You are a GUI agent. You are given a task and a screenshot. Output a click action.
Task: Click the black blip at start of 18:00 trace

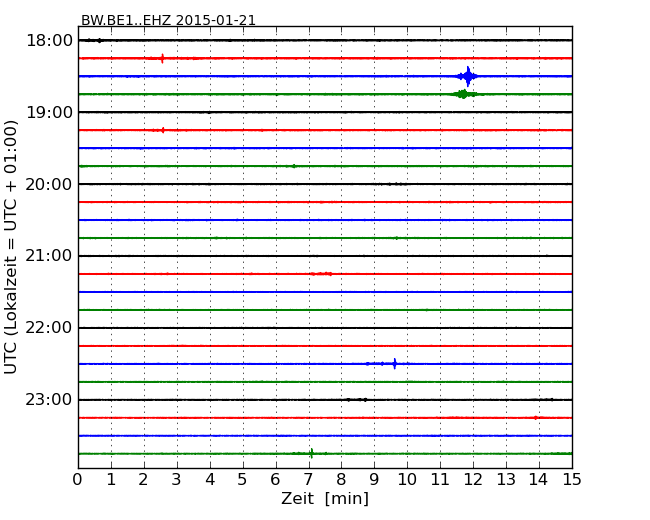click(x=99, y=40)
